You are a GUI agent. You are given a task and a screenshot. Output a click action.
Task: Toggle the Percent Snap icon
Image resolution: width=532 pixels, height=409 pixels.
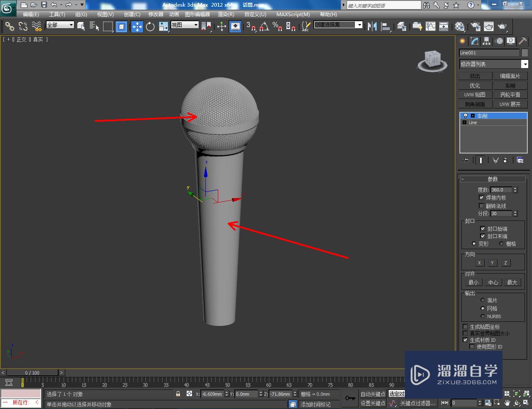coord(278,27)
